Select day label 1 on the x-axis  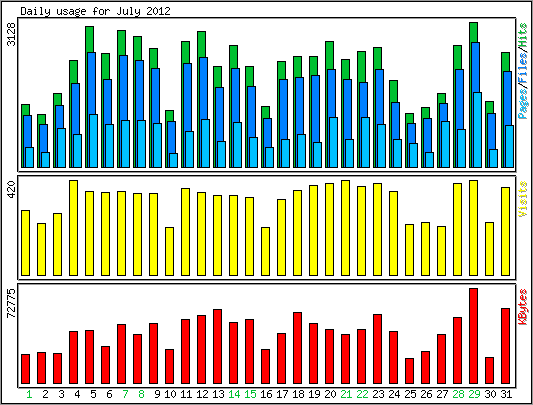click(x=29, y=394)
